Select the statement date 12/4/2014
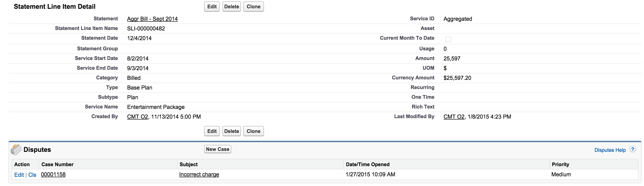Screen dimensions: 644x186 [x=139, y=38]
